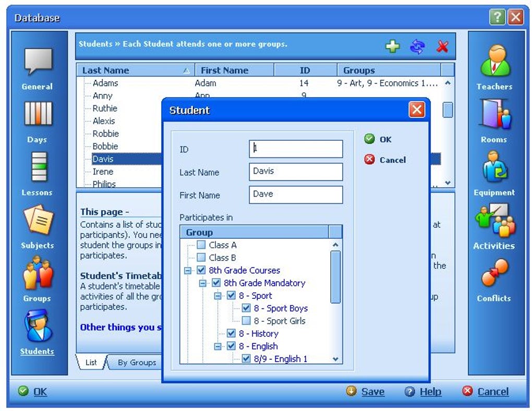
Task: Open the Groups section icon
Action: pos(38,273)
